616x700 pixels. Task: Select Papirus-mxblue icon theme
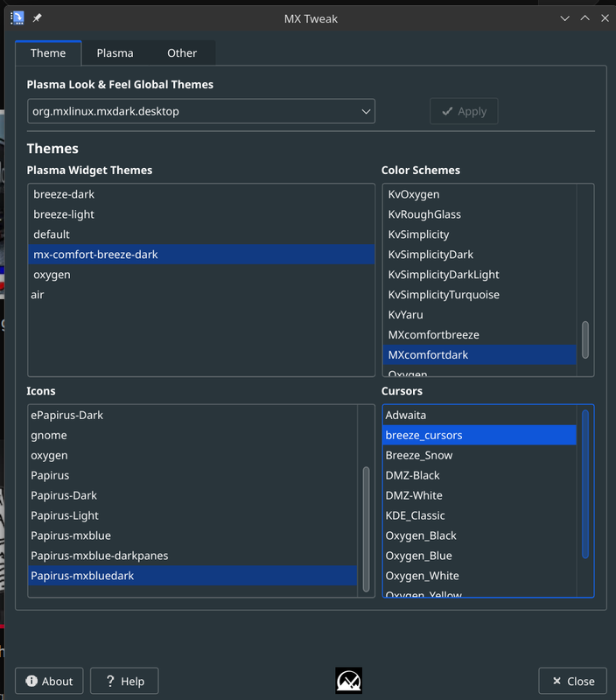[192, 535]
